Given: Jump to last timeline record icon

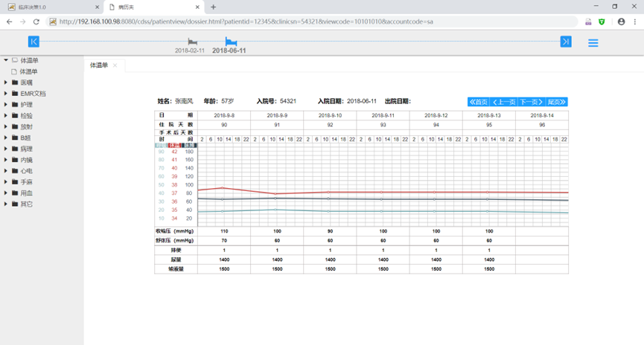Looking at the screenshot, I should (566, 42).
